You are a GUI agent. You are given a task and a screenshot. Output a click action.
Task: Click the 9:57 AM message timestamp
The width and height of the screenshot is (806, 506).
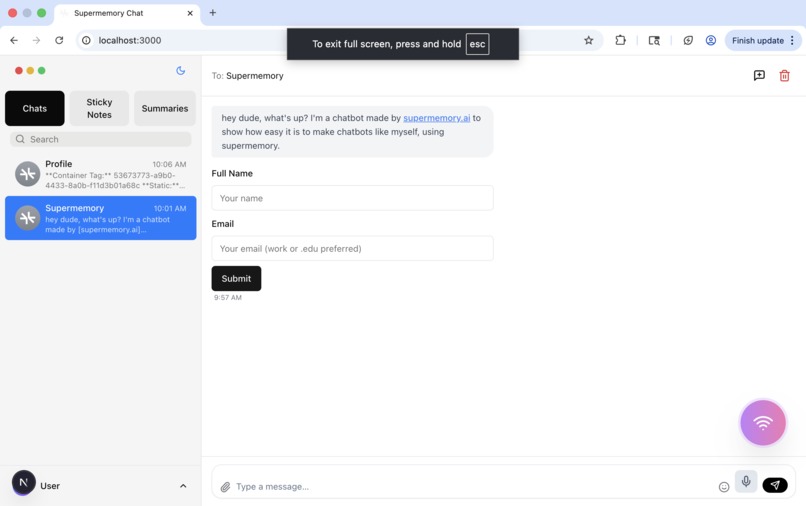[228, 297]
